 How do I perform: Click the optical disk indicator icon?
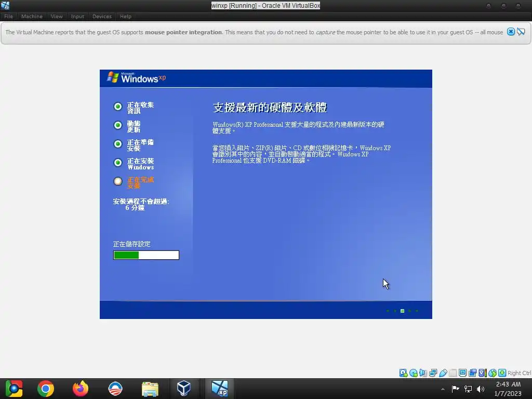pos(413,373)
